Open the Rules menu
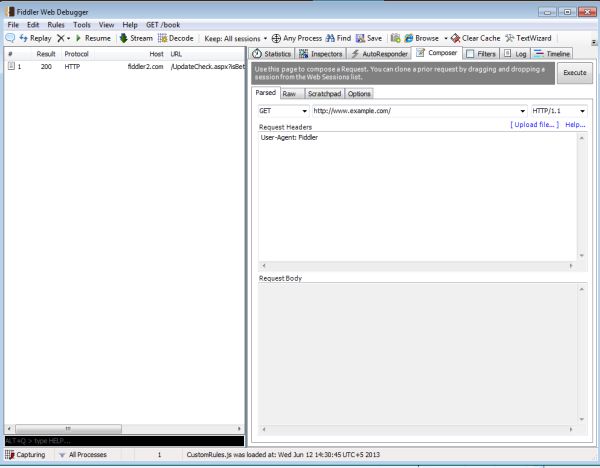 pos(56,25)
